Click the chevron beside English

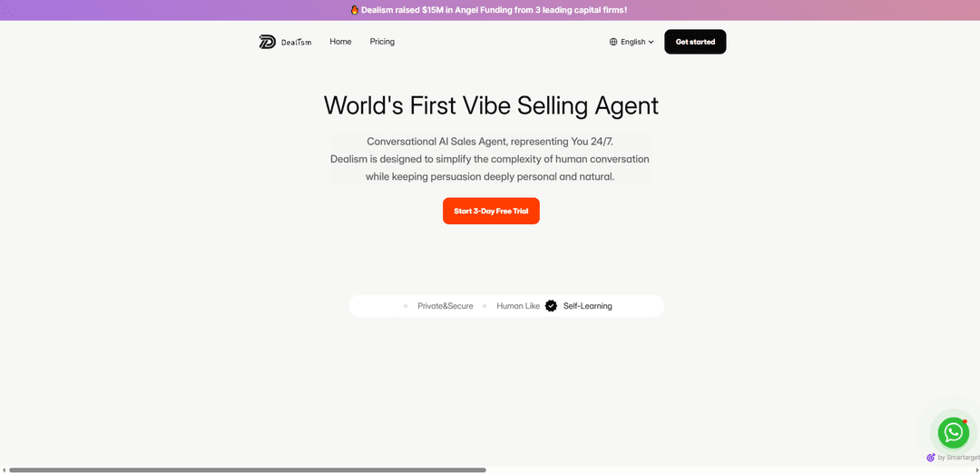tap(651, 42)
